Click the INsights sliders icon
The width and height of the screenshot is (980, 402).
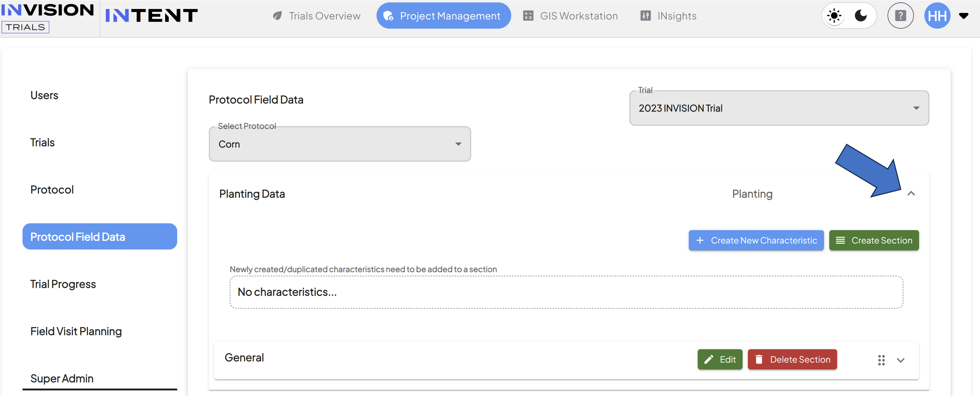pos(645,16)
